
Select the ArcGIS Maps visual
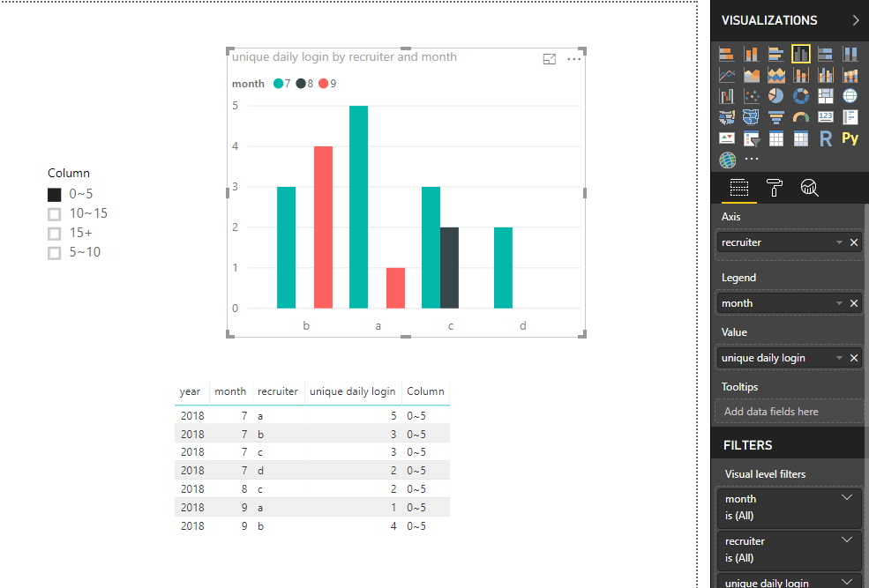click(x=727, y=160)
